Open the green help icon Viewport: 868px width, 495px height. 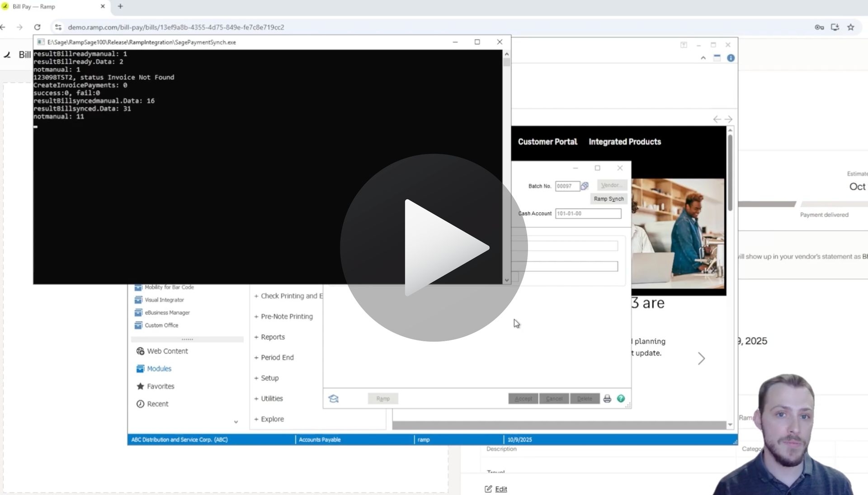pos(621,399)
